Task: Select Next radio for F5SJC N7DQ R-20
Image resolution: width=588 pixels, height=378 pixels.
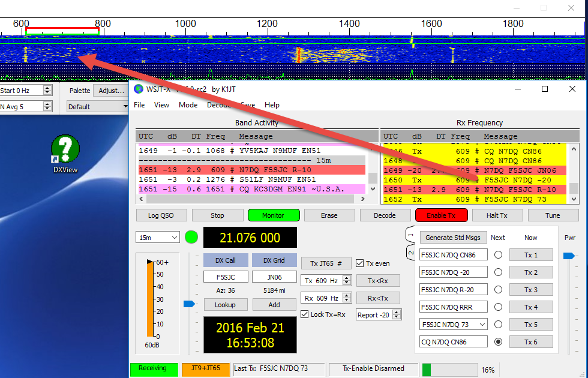Action: (x=498, y=289)
